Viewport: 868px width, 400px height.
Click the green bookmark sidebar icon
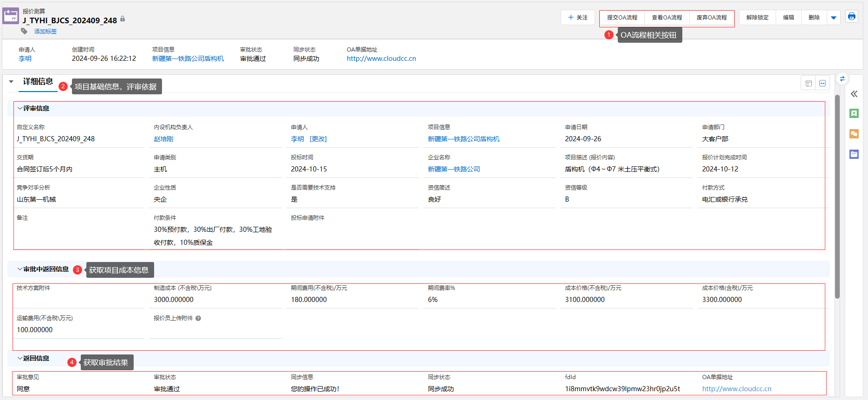(854, 113)
